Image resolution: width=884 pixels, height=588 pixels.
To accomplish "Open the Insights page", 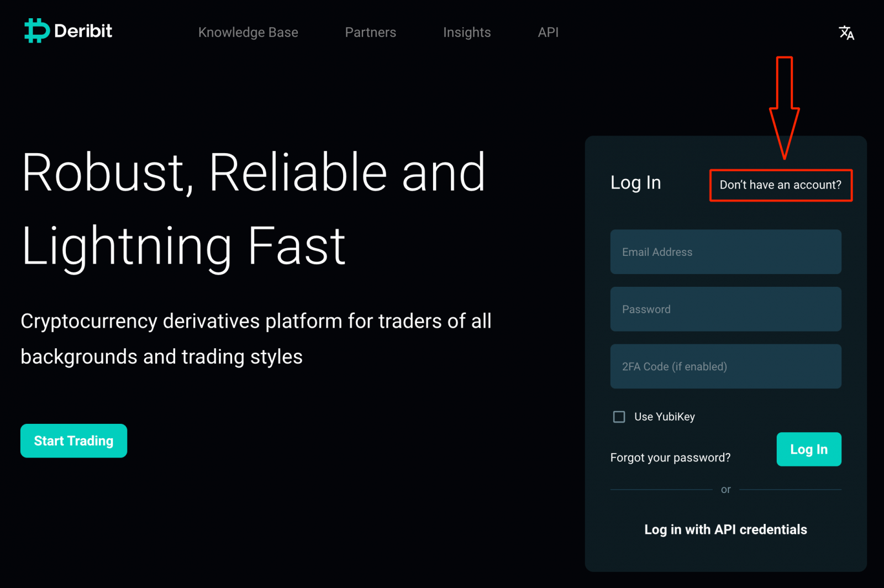I will tap(467, 33).
